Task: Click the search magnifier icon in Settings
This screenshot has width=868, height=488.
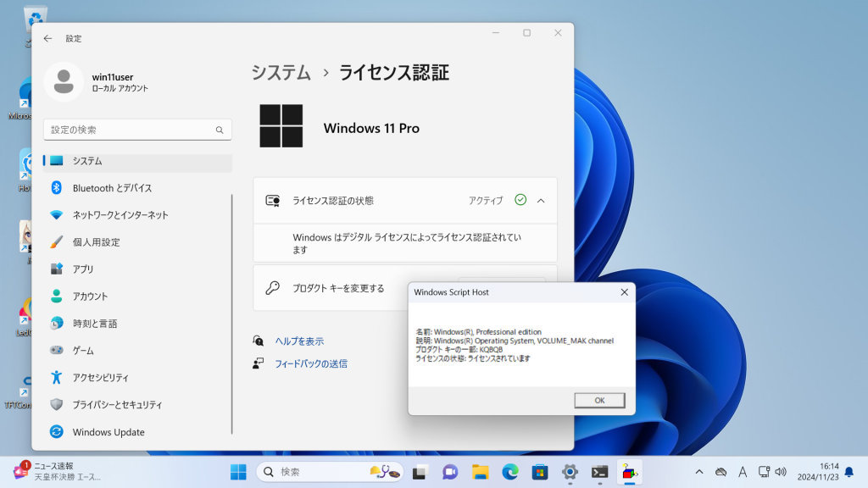Action: tap(220, 130)
